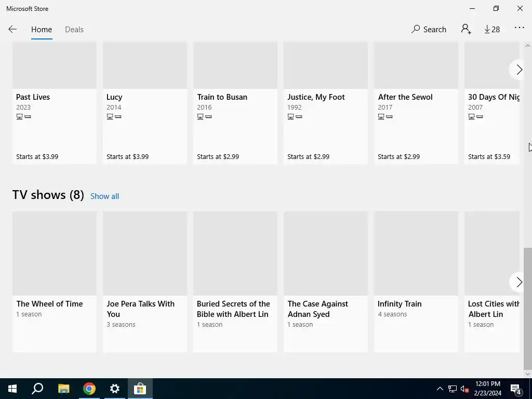Viewport: 532px width, 399px height.
Task: Open the Lucy movie poster
Action: coord(145,65)
